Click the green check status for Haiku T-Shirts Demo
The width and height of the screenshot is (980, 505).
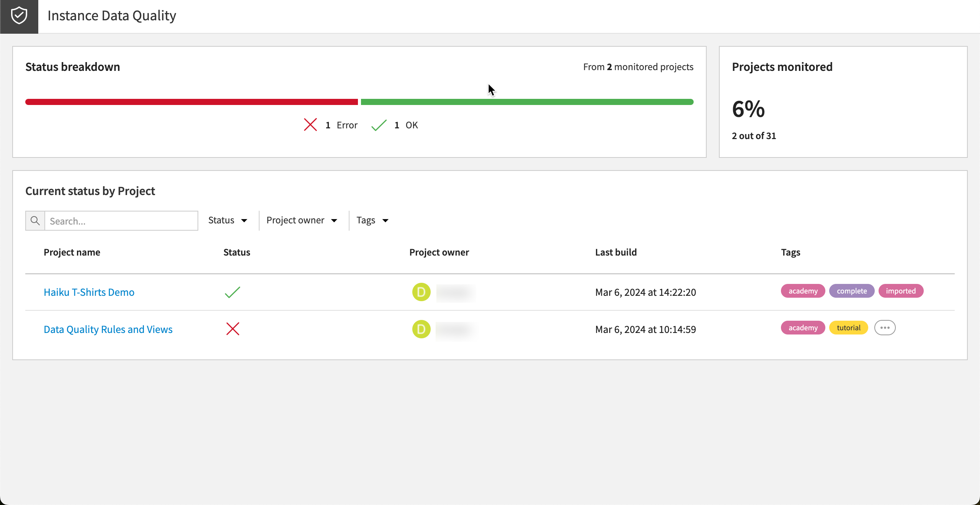click(x=232, y=292)
